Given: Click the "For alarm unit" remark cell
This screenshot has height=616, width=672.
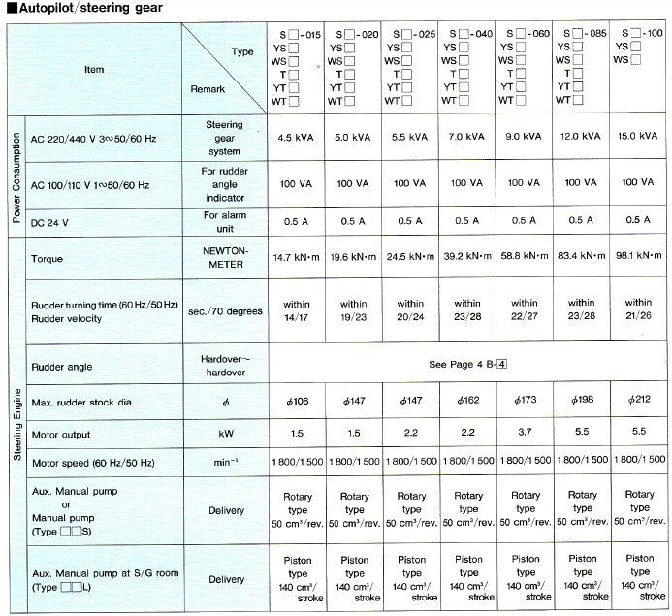Looking at the screenshot, I should [x=225, y=222].
